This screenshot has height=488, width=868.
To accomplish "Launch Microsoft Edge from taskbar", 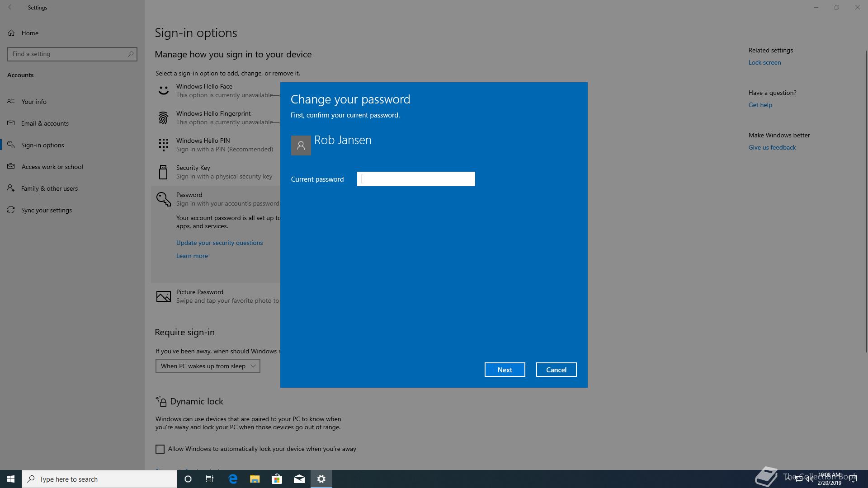I will click(233, 479).
